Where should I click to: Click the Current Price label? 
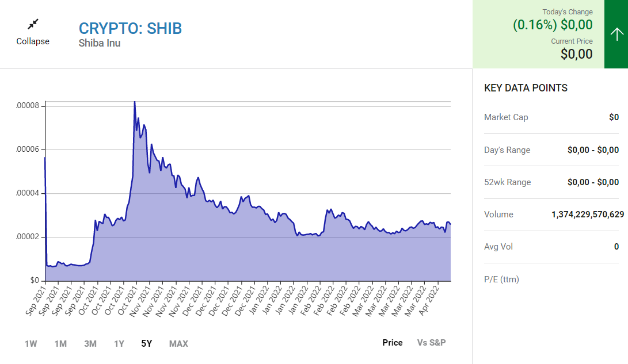572,41
